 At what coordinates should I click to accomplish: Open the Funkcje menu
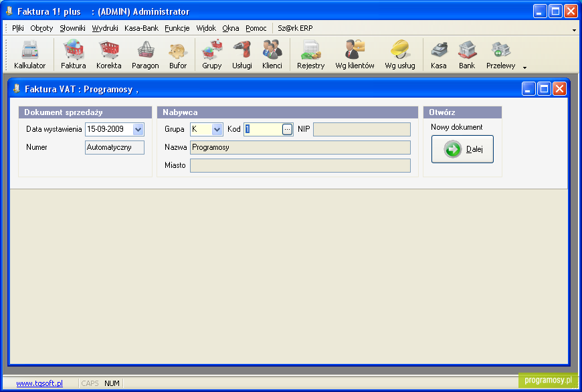click(177, 28)
